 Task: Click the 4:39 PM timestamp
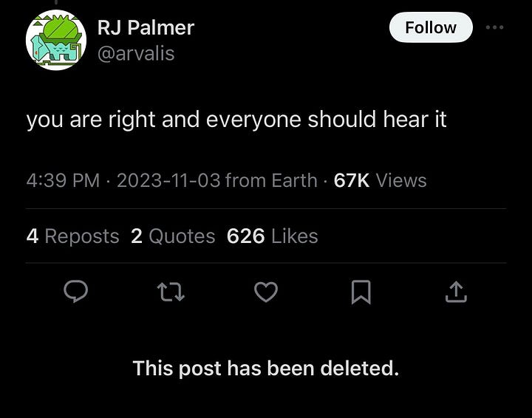coord(63,180)
